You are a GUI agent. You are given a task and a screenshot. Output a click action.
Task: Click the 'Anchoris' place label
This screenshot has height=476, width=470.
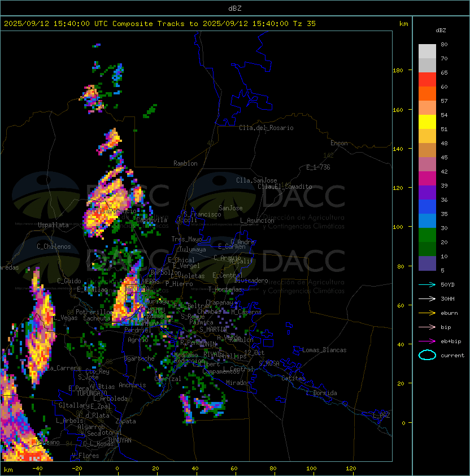click(132, 385)
